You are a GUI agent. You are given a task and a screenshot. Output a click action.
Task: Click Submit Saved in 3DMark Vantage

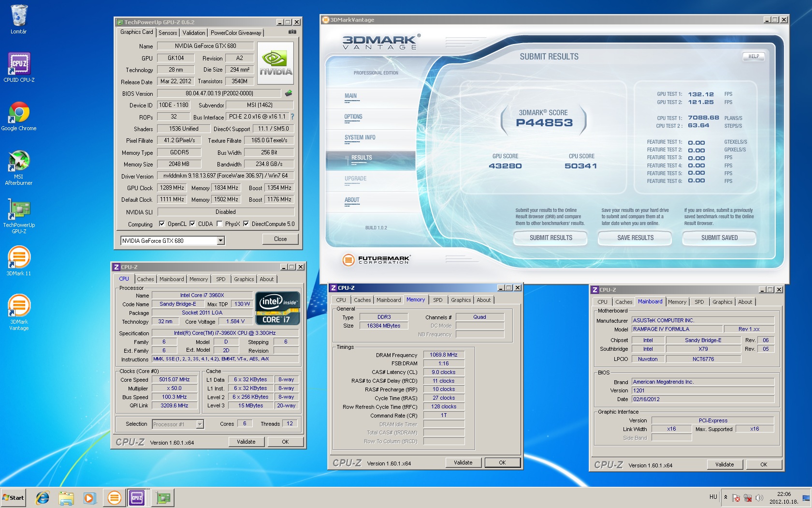(719, 238)
